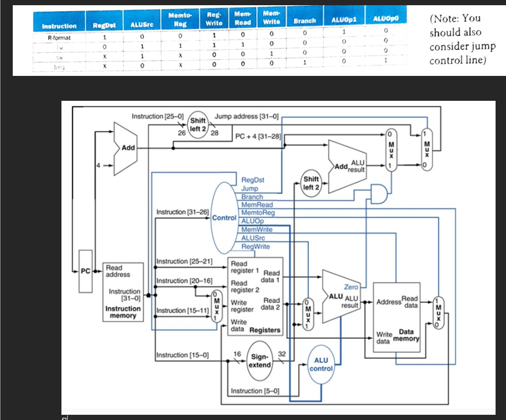Click the main ALU block
The height and width of the screenshot is (420, 506).
[x=338, y=295]
